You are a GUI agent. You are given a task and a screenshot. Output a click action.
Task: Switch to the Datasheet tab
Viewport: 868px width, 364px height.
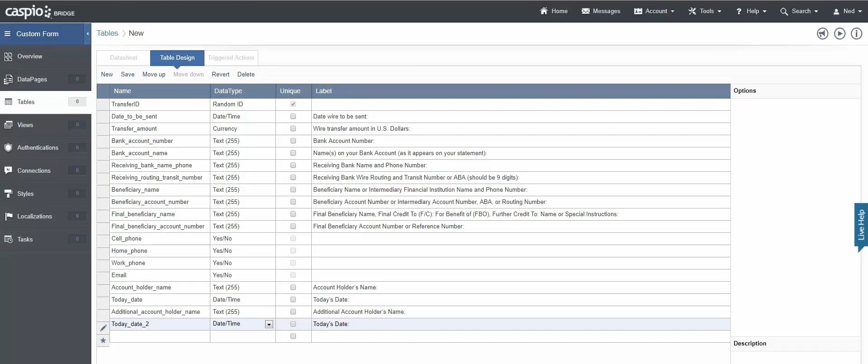click(x=123, y=58)
